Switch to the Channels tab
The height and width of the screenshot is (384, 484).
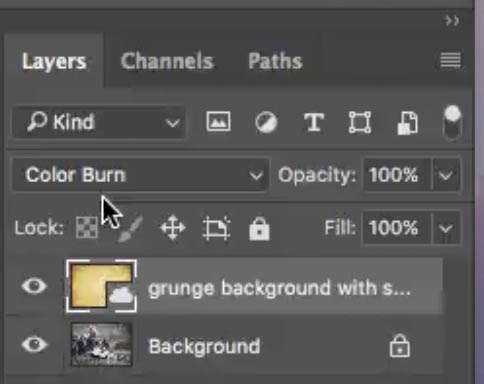pyautogui.click(x=167, y=61)
